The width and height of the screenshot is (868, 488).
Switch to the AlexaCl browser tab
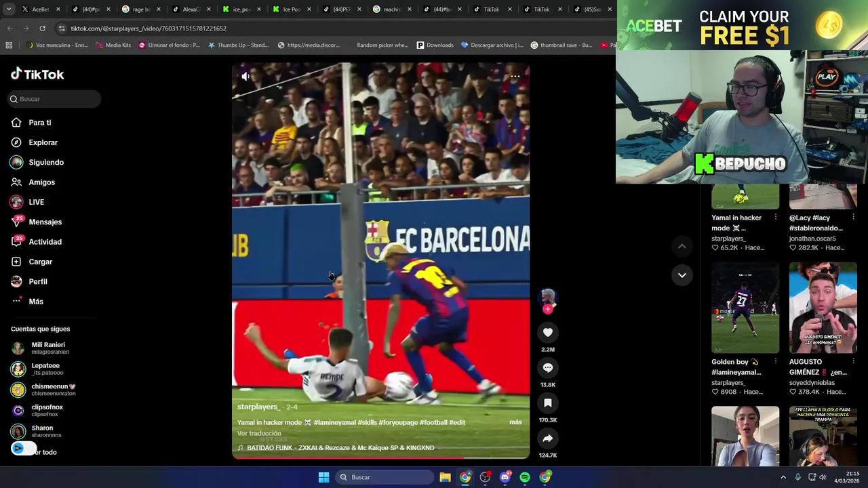pos(186,9)
